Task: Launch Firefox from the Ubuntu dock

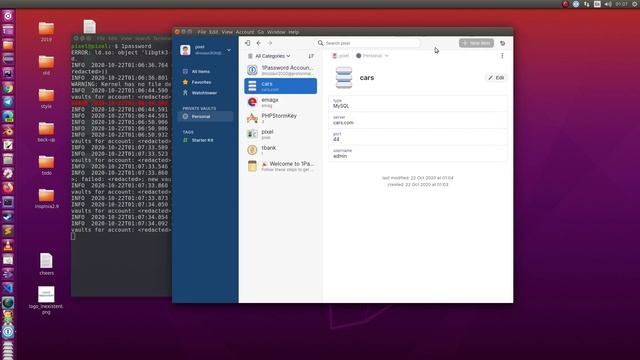Action: tap(8, 187)
